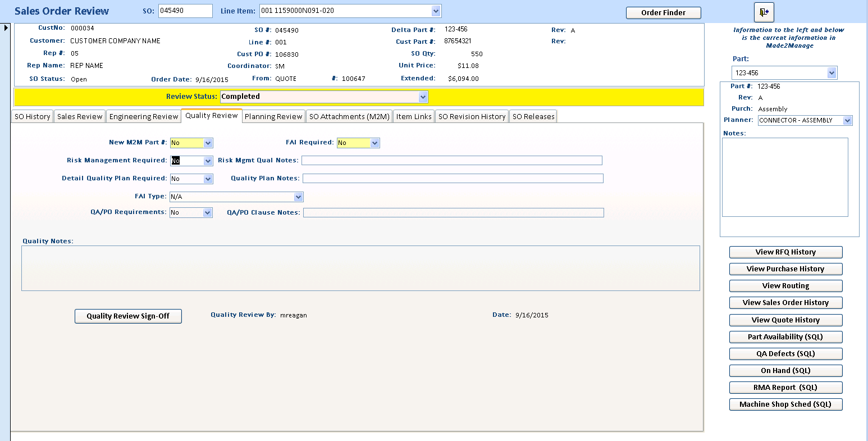Switch to SO Attachments (M2M) tab
This screenshot has height=441, width=868.
349,116
